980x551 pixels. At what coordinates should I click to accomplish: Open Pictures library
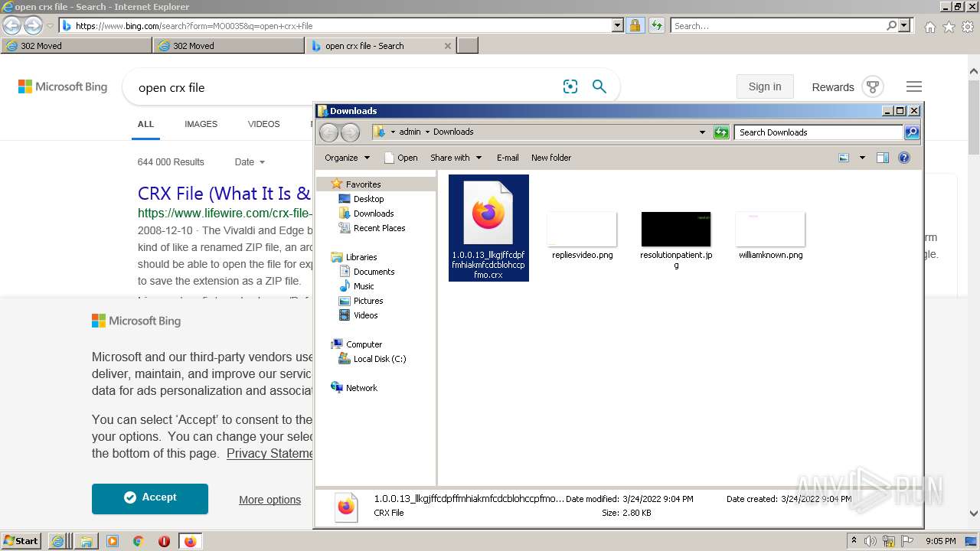tap(368, 301)
